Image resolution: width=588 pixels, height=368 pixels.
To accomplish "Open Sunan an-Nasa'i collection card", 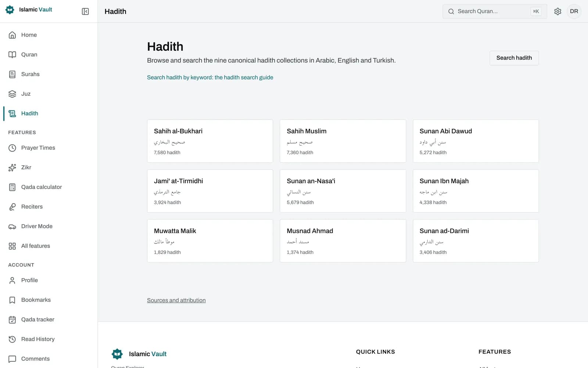I will (x=343, y=191).
